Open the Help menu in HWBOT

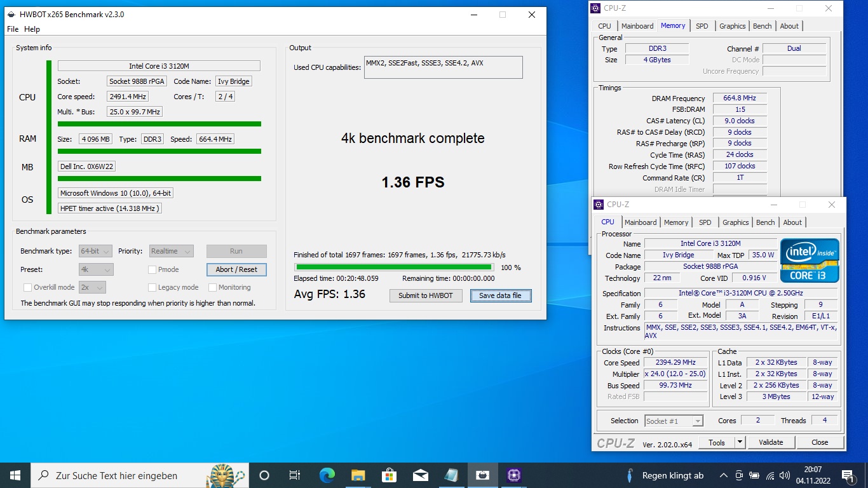[32, 29]
